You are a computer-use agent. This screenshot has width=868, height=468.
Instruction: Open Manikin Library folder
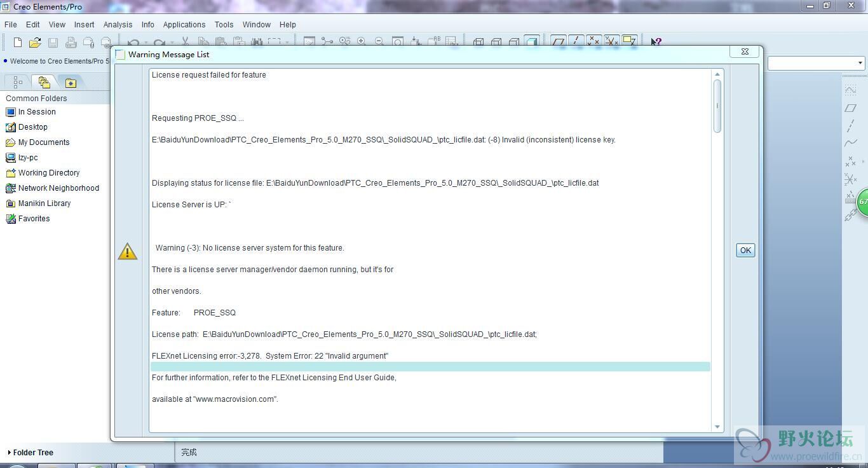38,203
